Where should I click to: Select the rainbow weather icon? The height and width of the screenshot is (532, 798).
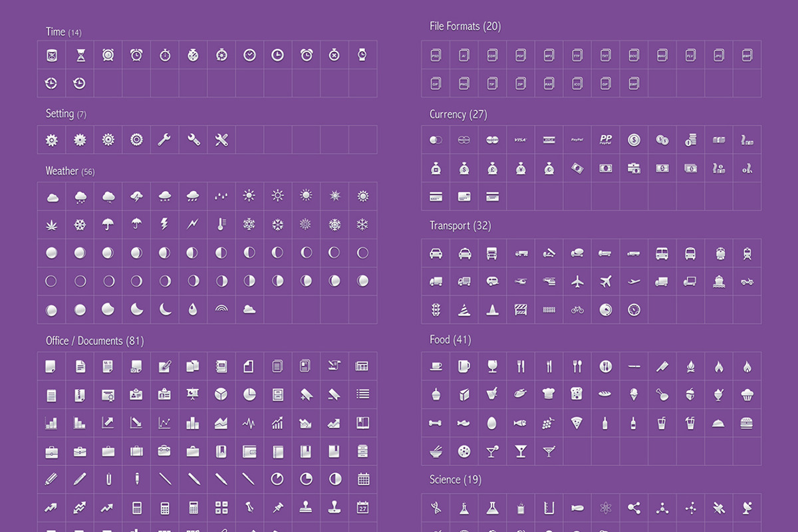coord(221,309)
